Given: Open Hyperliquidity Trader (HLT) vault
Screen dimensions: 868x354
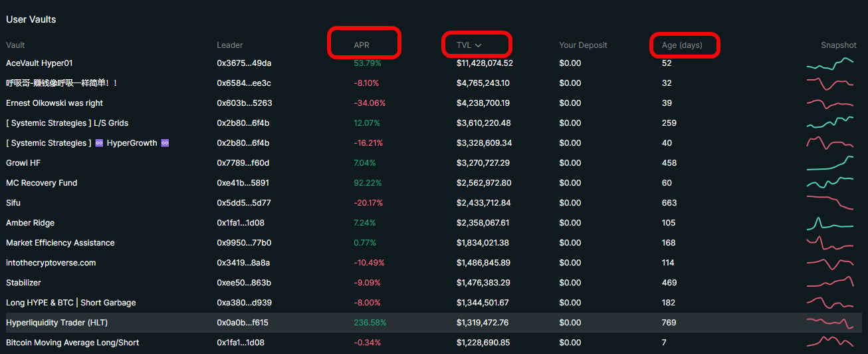Looking at the screenshot, I should coord(56,323).
